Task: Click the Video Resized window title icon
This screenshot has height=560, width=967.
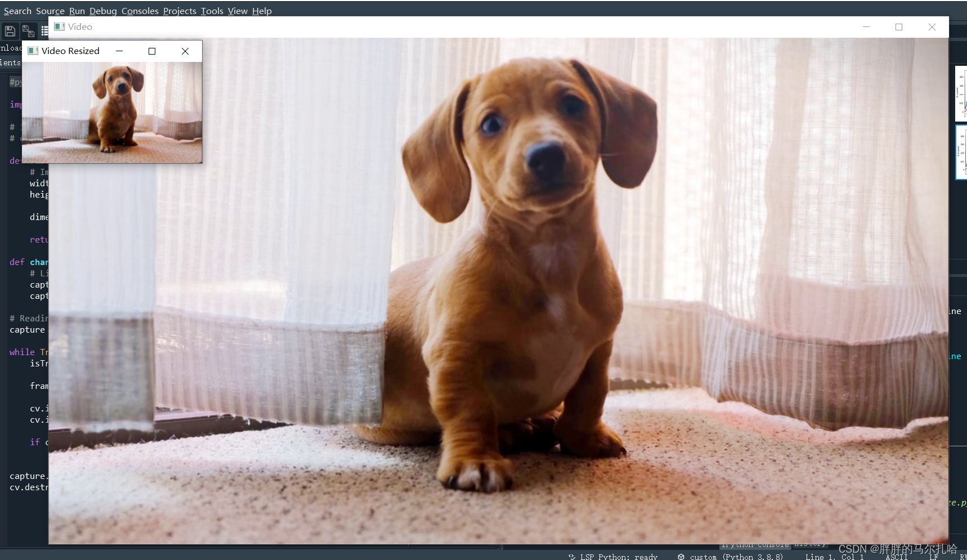Action: pyautogui.click(x=33, y=51)
